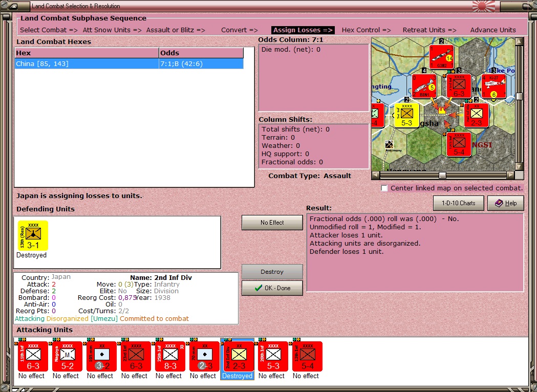This screenshot has height=392, width=537.
Task: Click the Japanese rising sun flag icon
Action: [x=484, y=6]
